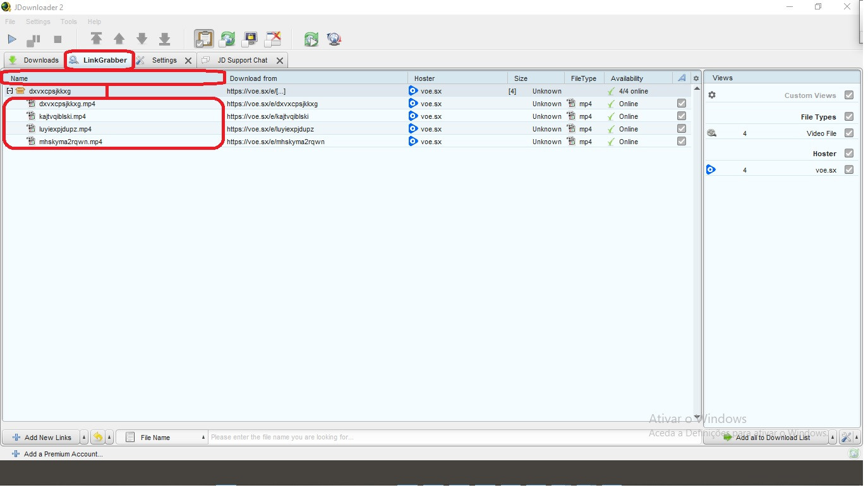Open the arrow menu beside the restore icon
This screenshot has height=490, width=868.
click(109, 437)
